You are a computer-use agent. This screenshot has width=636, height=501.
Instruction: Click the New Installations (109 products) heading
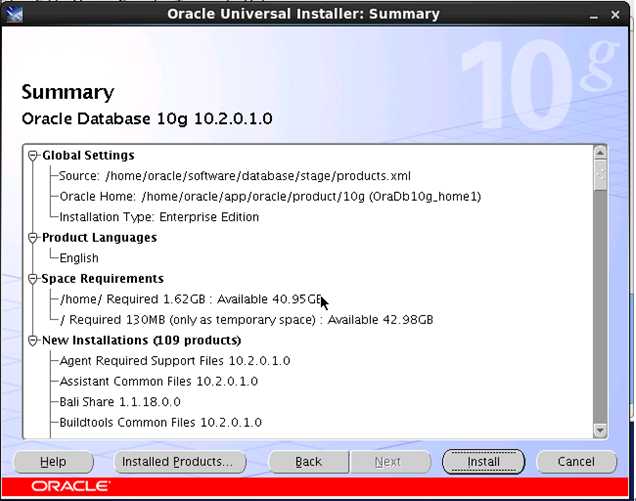point(142,340)
